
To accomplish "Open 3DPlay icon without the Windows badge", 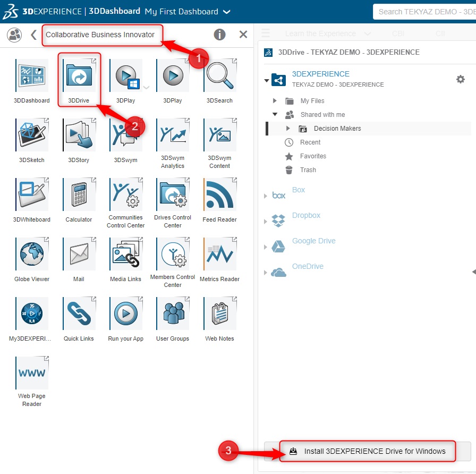I will click(173, 75).
